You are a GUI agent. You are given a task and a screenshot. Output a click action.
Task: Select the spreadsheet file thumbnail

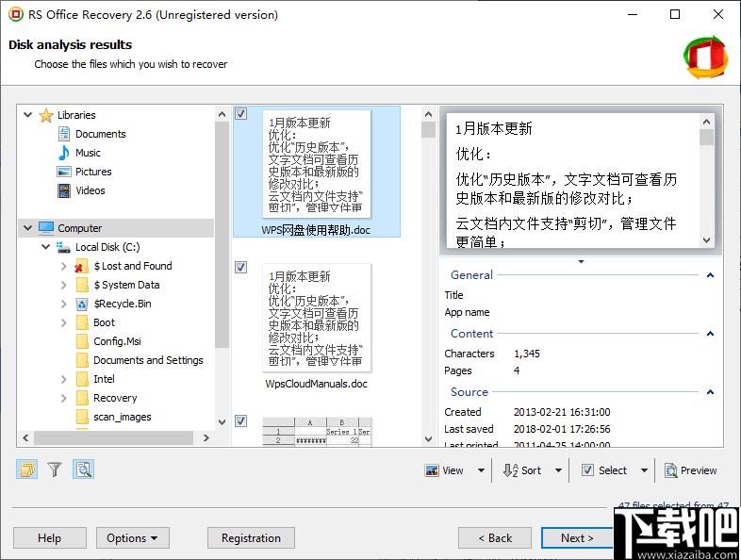(x=317, y=431)
